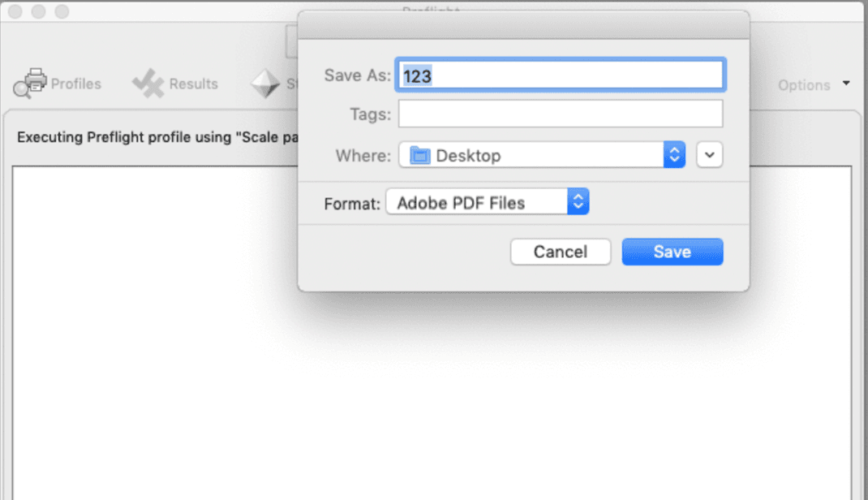
Task: Click the Executing Preflight profile status text
Action: [157, 137]
